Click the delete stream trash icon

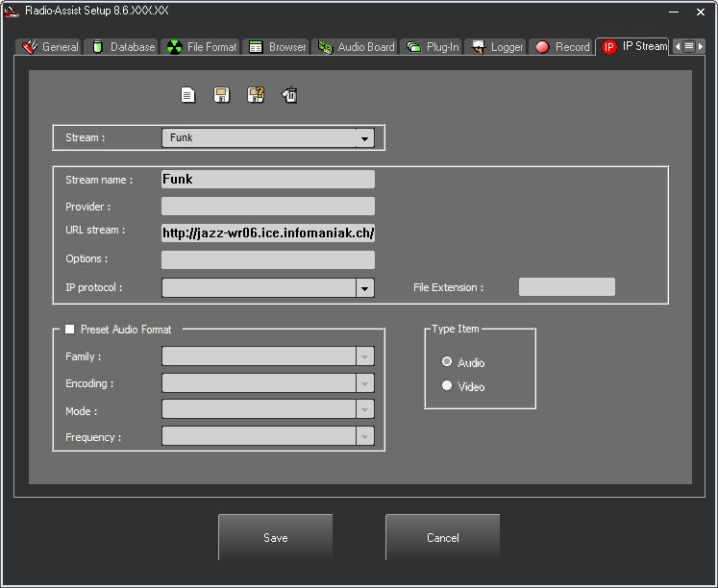coord(289,95)
